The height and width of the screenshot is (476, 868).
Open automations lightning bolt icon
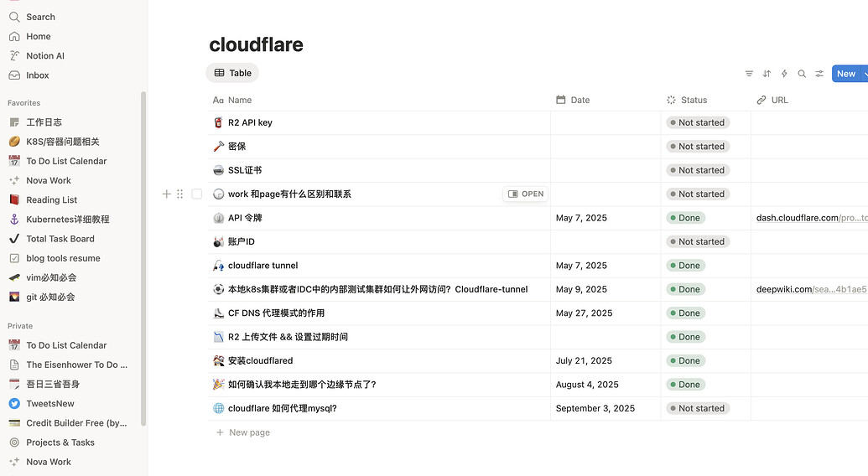point(784,74)
